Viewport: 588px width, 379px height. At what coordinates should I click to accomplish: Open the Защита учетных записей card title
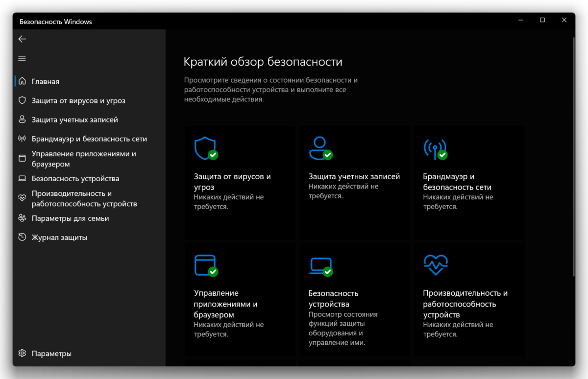(x=354, y=176)
